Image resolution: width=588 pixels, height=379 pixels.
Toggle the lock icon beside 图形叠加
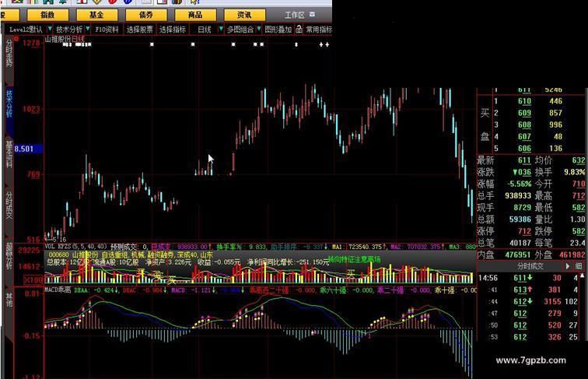tap(299, 29)
